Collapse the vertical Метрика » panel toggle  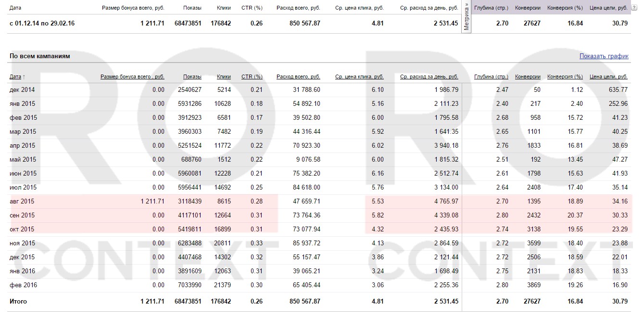467,17
